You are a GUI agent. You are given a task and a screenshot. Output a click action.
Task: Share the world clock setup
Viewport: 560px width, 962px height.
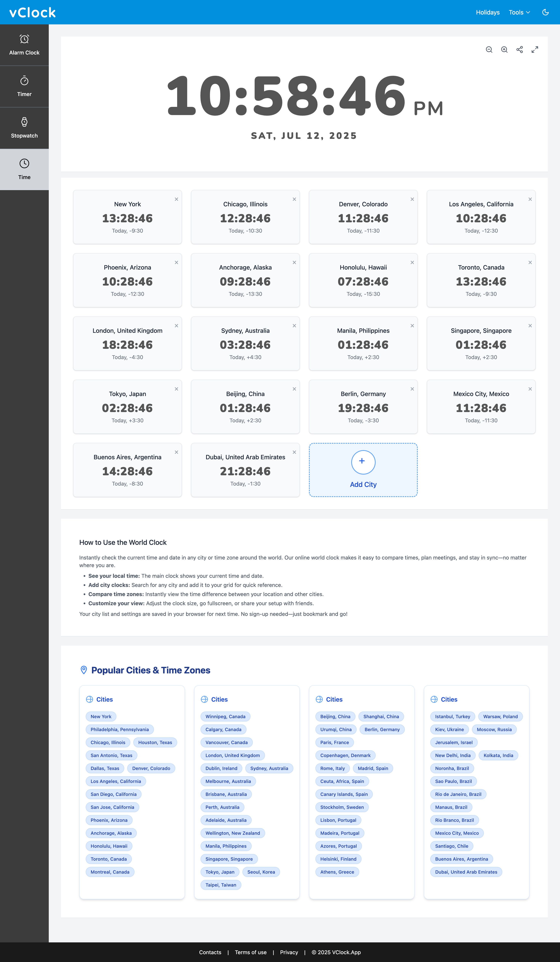click(x=519, y=50)
